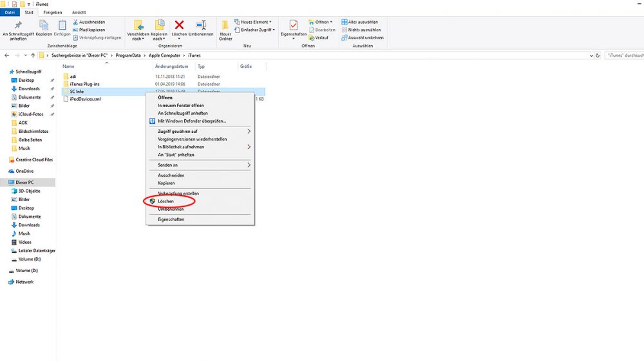Refresh the folder view
The width and height of the screenshot is (644, 363).
tap(598, 55)
